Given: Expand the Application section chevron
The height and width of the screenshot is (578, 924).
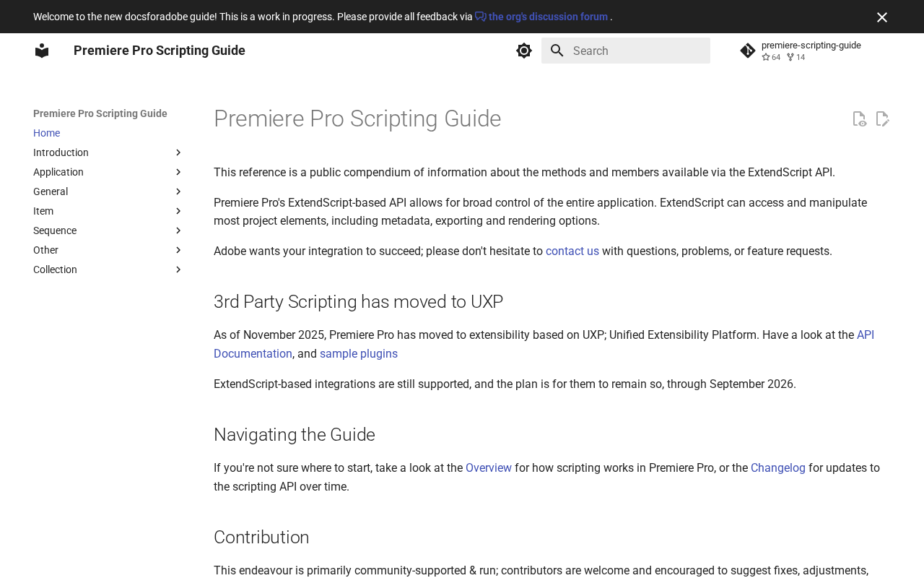Looking at the screenshot, I should point(178,172).
